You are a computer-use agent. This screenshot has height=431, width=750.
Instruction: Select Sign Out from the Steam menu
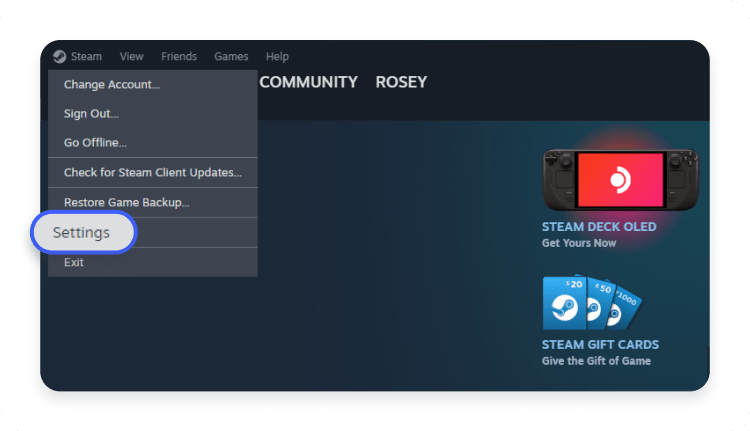tap(153, 113)
